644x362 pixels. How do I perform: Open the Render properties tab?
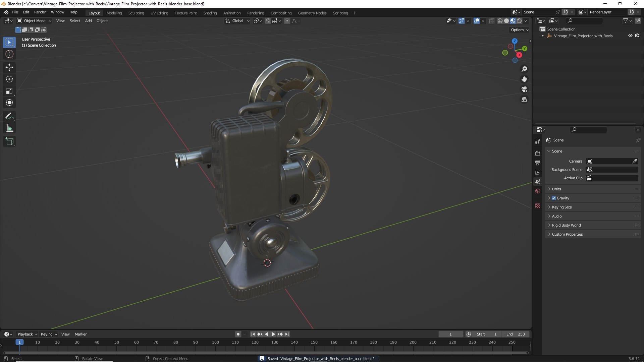538,153
